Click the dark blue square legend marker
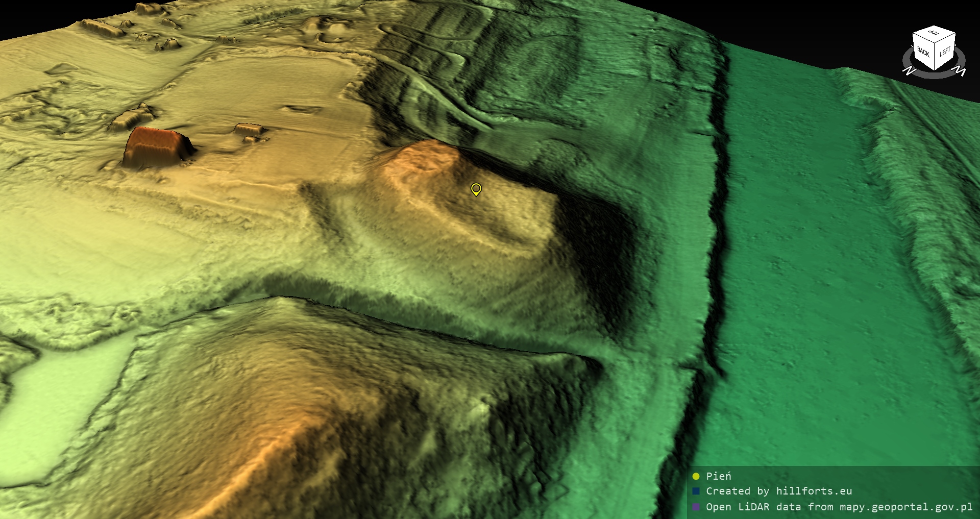The height and width of the screenshot is (519, 980). point(696,491)
